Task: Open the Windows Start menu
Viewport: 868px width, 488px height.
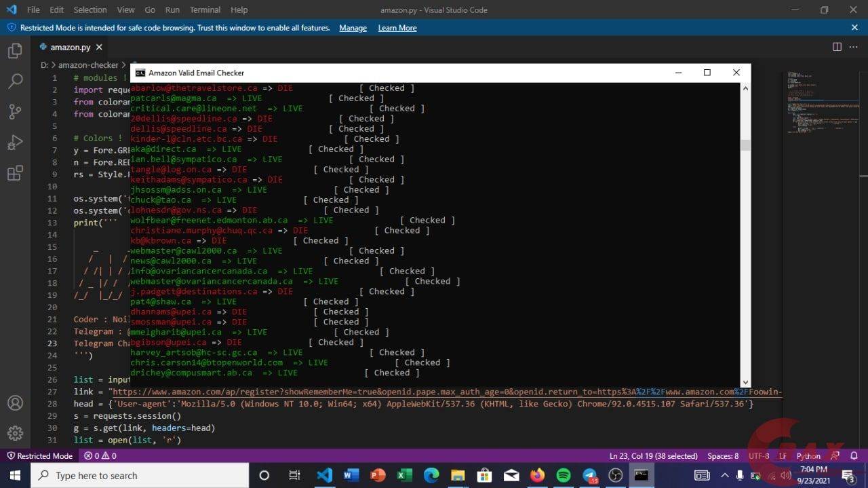Action: (x=16, y=475)
